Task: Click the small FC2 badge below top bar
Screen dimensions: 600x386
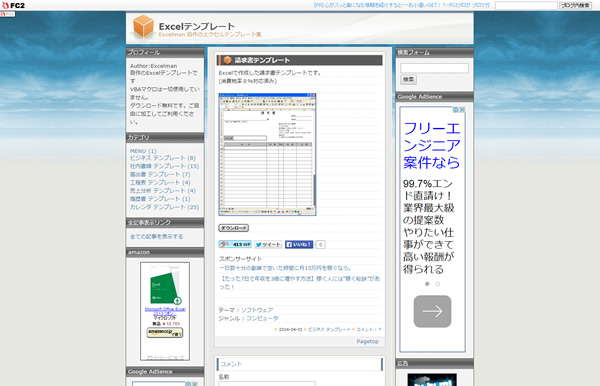Action: 8,14
